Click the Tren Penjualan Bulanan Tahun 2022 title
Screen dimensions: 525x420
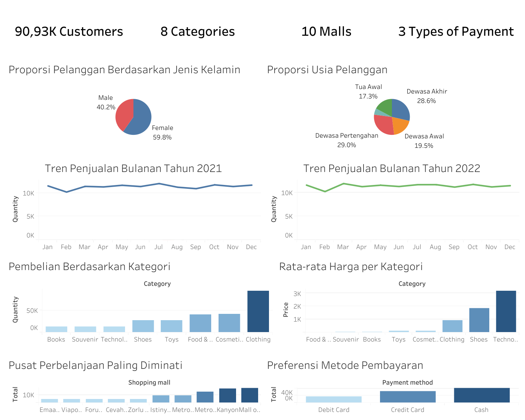tap(392, 168)
